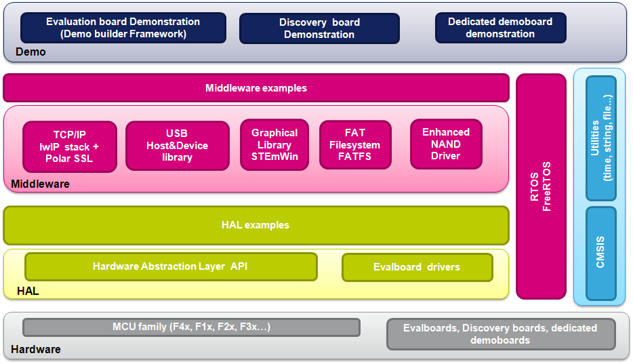Screen dimensions: 633x364
Task: Click the Dedicated demoboard demonstration block
Action: click(501, 28)
